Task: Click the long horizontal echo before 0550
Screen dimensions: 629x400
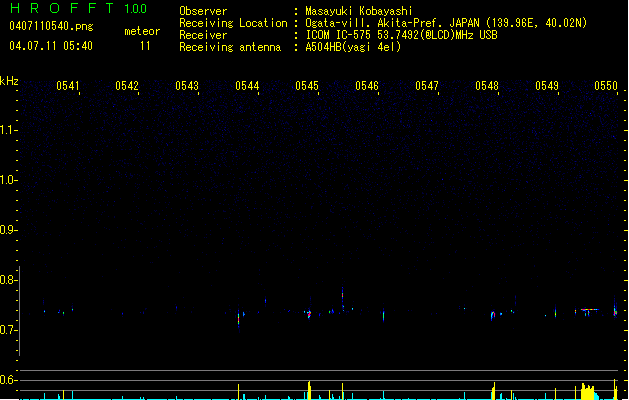Action: [x=589, y=310]
